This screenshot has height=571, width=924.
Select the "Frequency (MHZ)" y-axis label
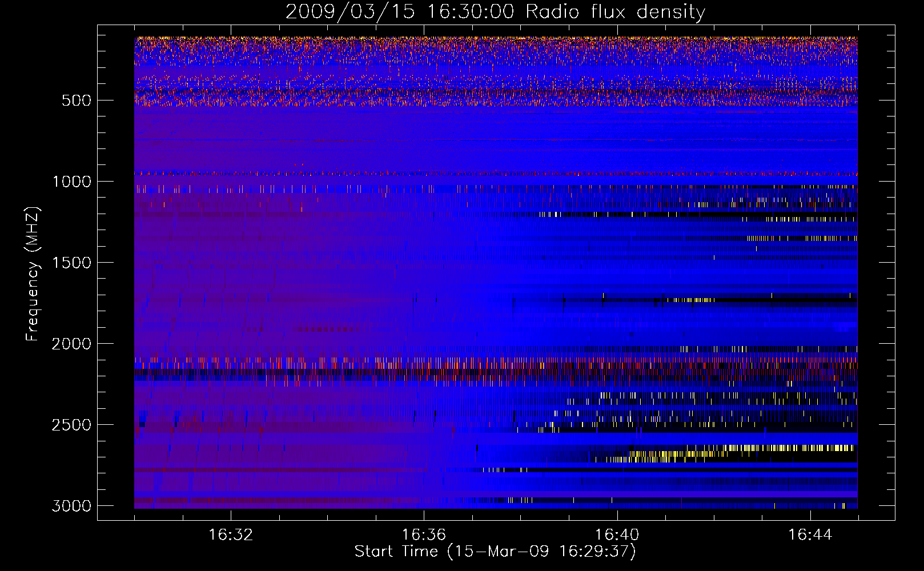click(33, 274)
